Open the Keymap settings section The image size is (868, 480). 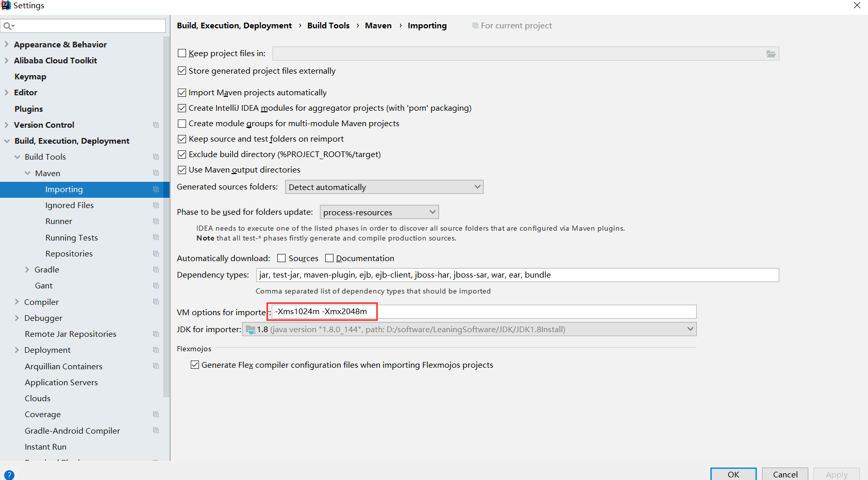pos(30,76)
